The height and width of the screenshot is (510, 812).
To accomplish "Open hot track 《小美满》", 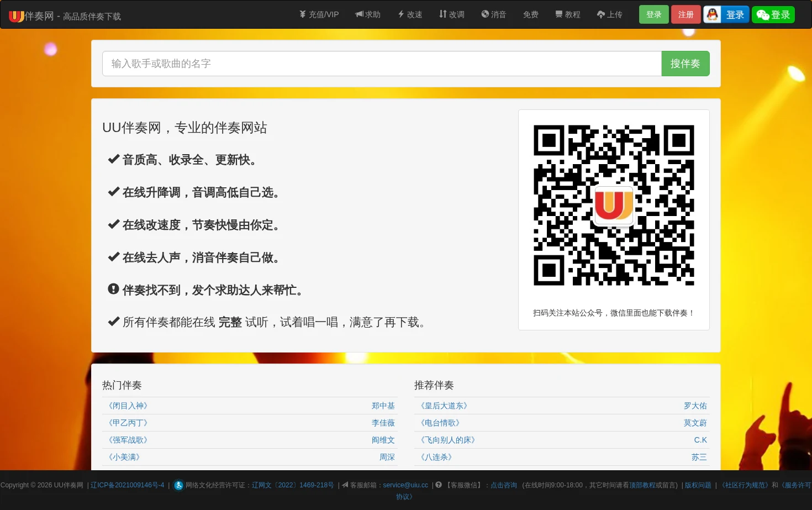I will (124, 457).
